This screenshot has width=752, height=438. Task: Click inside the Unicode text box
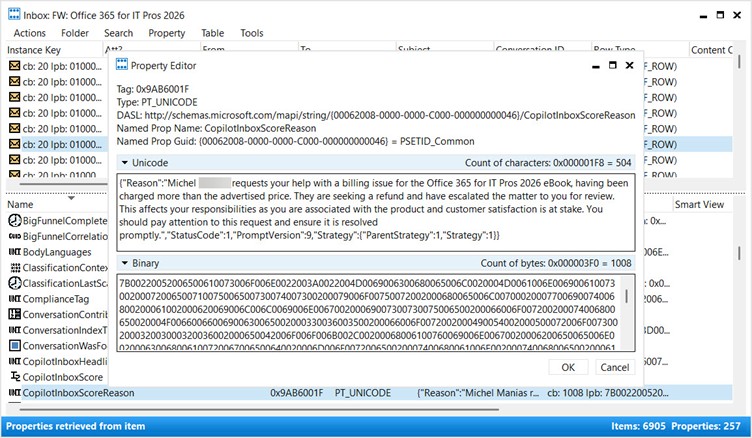point(376,213)
